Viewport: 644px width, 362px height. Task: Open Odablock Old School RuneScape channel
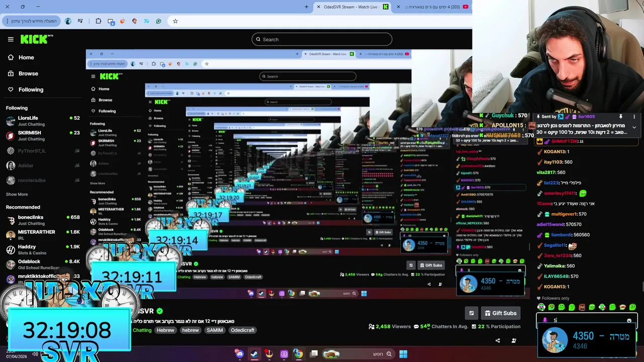click(x=43, y=264)
